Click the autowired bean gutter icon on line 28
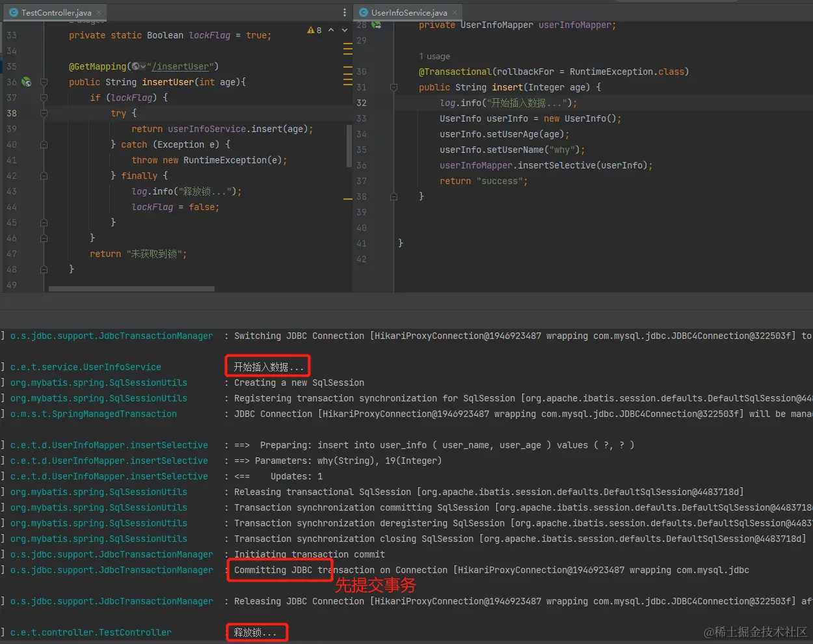This screenshot has height=644, width=813. click(x=376, y=25)
